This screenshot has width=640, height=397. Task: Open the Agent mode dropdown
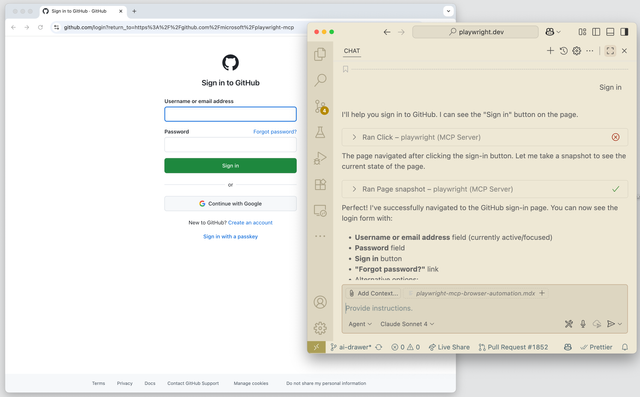(360, 324)
